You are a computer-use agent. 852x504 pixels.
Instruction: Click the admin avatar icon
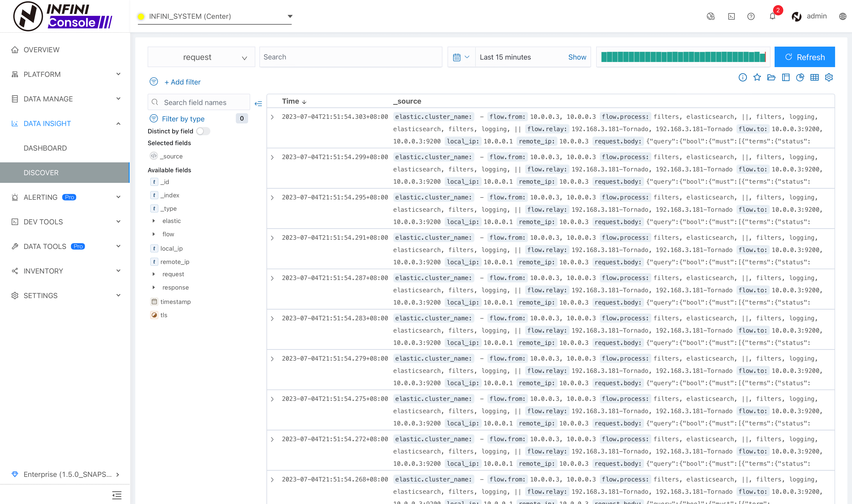click(x=797, y=16)
